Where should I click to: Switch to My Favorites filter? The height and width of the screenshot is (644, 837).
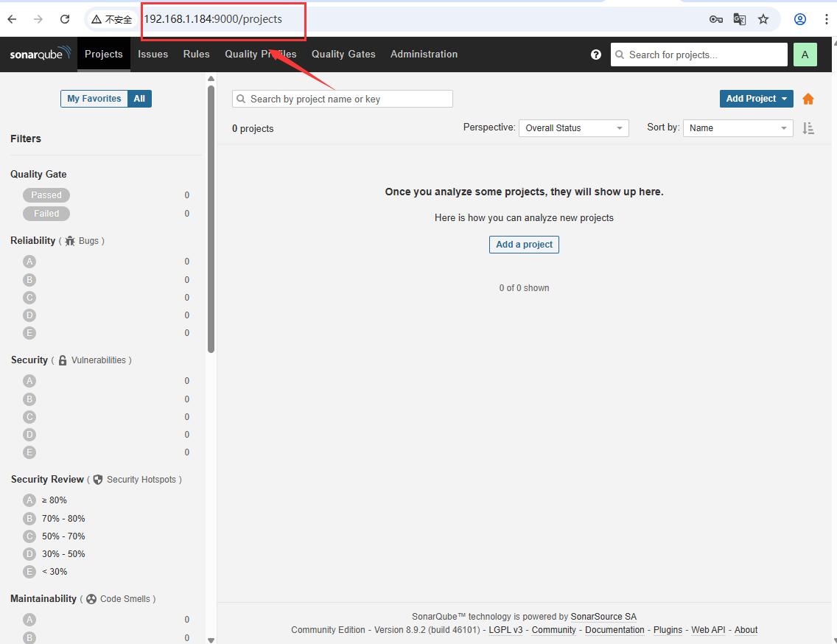point(94,98)
